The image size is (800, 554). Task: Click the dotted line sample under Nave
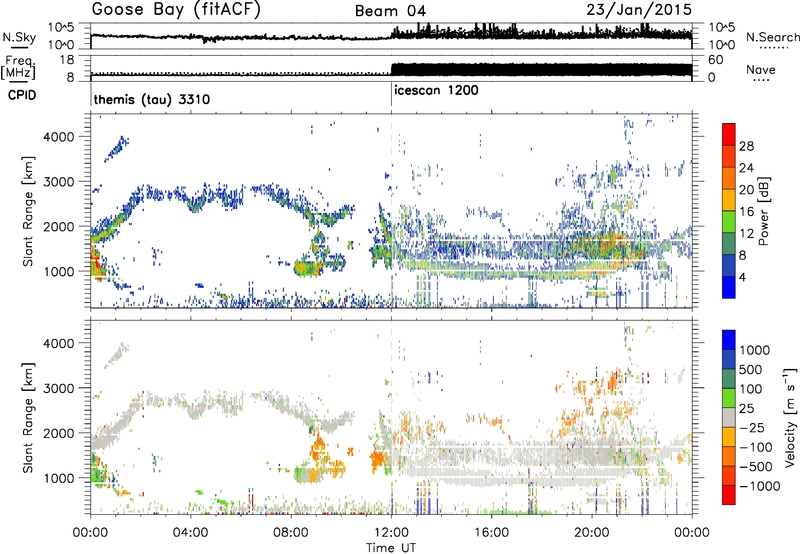click(x=761, y=80)
